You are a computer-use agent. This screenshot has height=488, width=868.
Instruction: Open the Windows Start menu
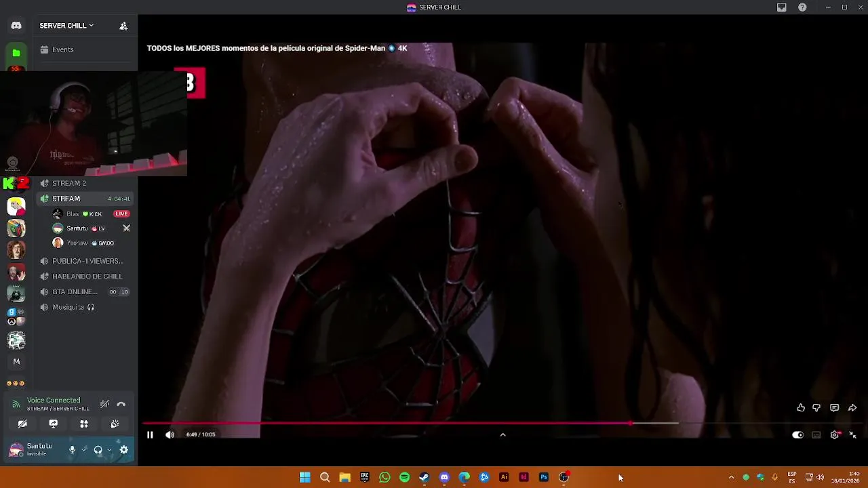click(x=305, y=477)
